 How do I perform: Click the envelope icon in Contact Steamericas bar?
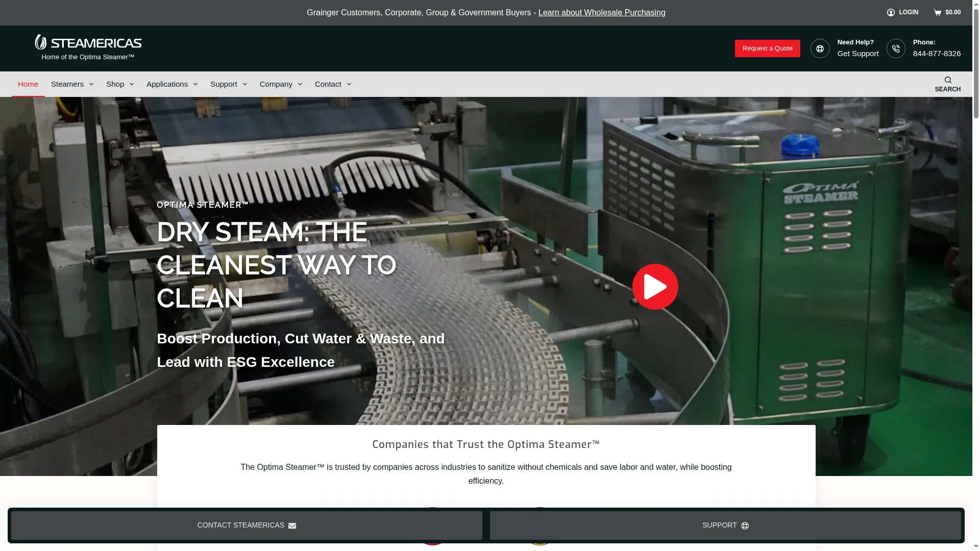[292, 526]
